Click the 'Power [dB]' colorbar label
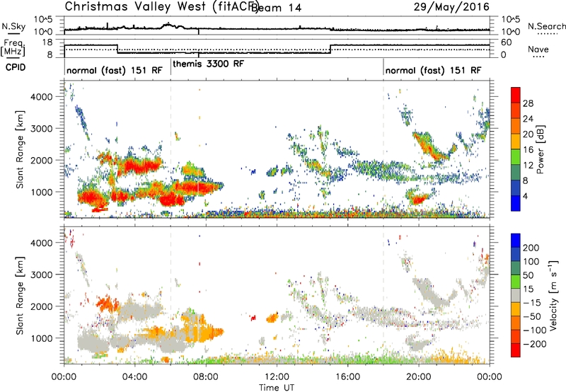This screenshot has width=566, height=392. point(540,149)
